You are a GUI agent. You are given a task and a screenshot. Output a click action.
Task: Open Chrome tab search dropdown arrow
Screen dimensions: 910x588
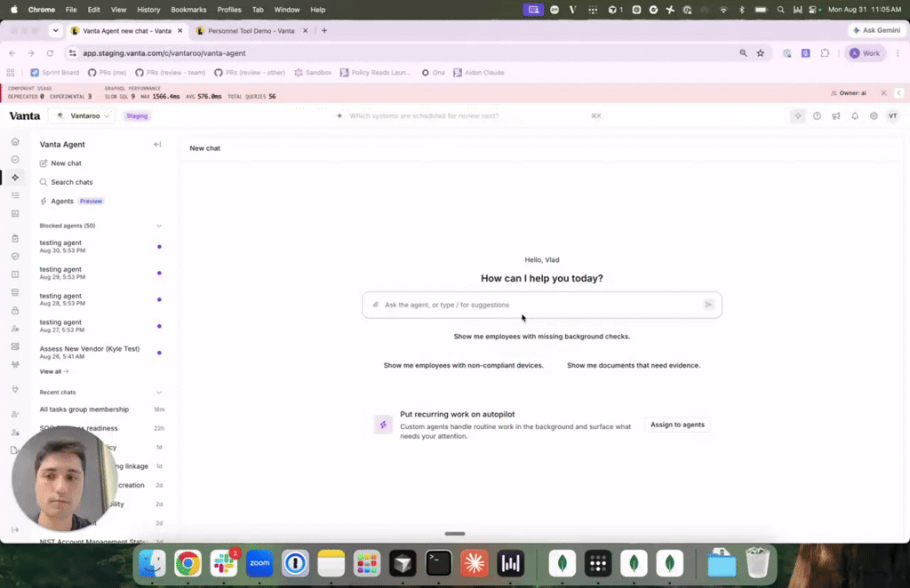click(x=55, y=31)
